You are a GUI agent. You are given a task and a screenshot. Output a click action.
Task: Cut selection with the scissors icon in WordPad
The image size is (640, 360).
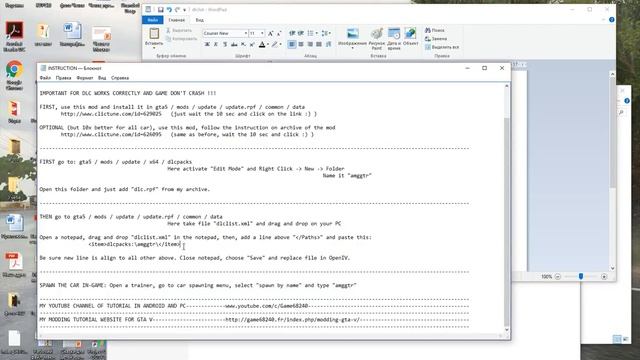(x=168, y=30)
